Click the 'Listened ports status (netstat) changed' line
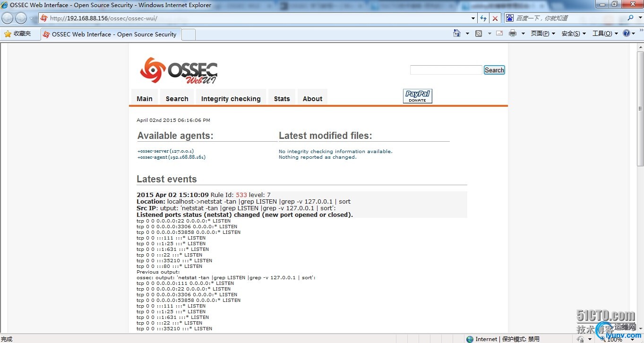The height and width of the screenshot is (343, 644). click(245, 214)
